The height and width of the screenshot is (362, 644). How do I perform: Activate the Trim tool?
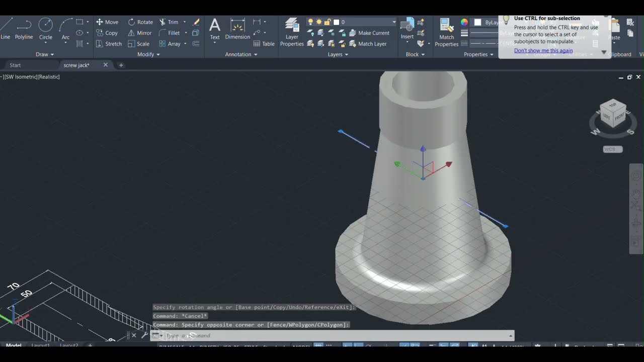click(169, 22)
